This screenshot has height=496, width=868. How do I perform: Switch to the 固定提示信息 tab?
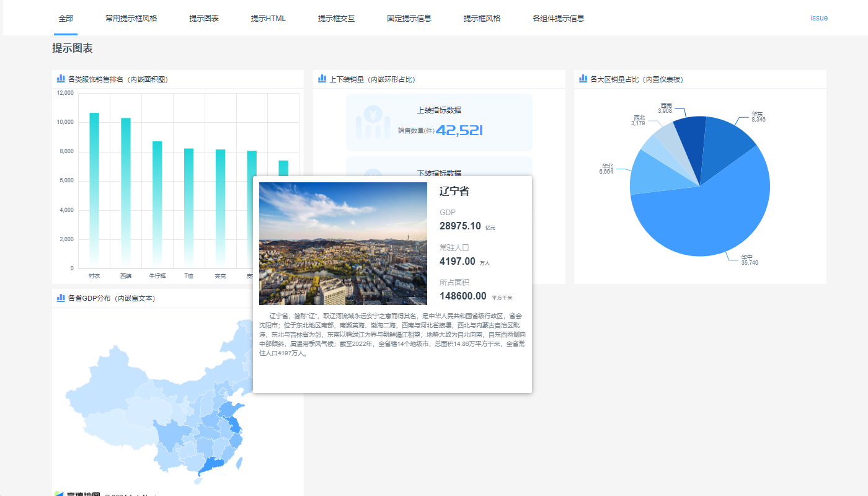(x=409, y=18)
